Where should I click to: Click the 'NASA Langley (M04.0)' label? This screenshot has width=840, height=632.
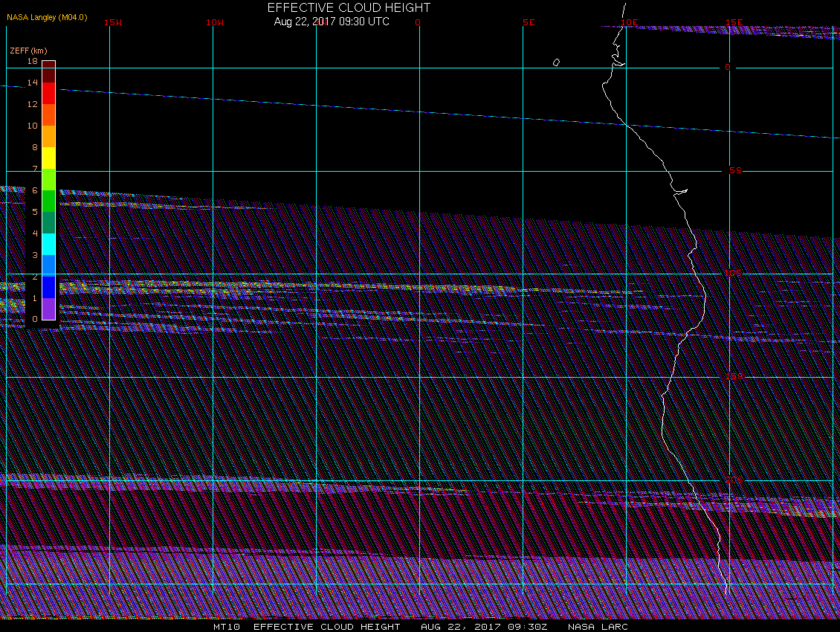(x=47, y=17)
